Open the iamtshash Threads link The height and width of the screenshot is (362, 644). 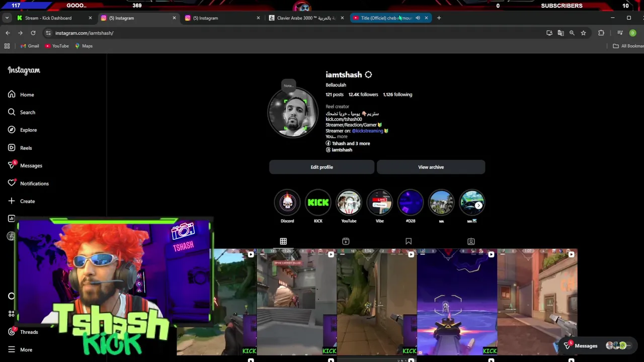tap(339, 150)
